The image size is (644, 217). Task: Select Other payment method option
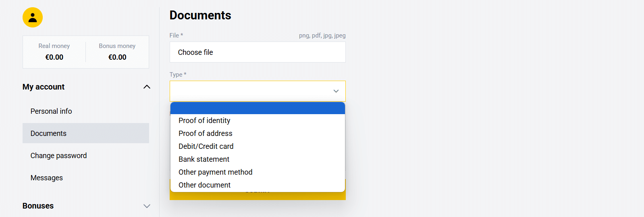215,172
